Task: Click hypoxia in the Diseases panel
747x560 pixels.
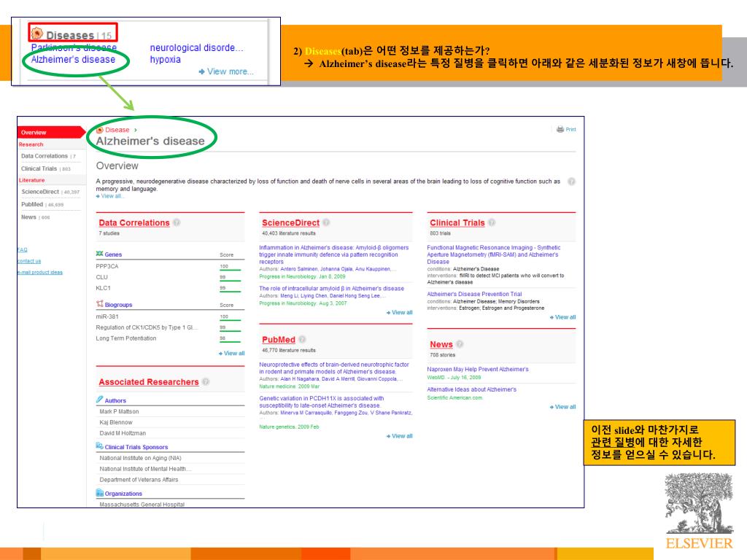Action: point(166,60)
